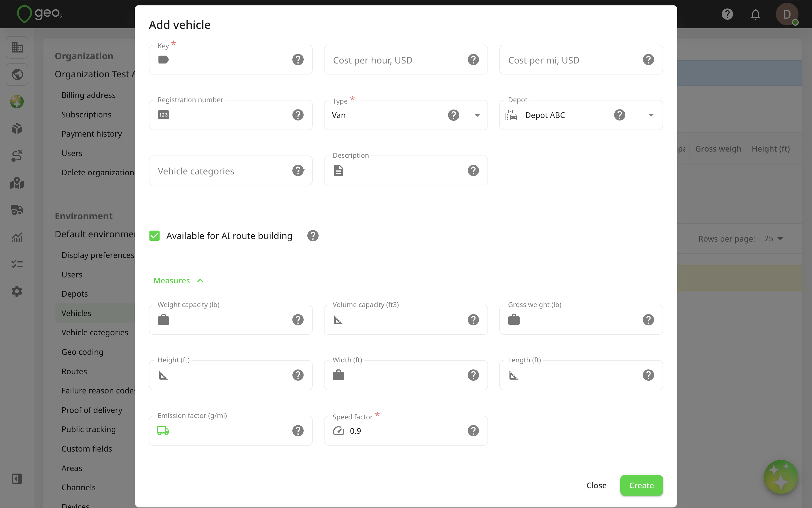This screenshot has width=812, height=508.
Task: Open help for Cost per hour field
Action: (473, 60)
